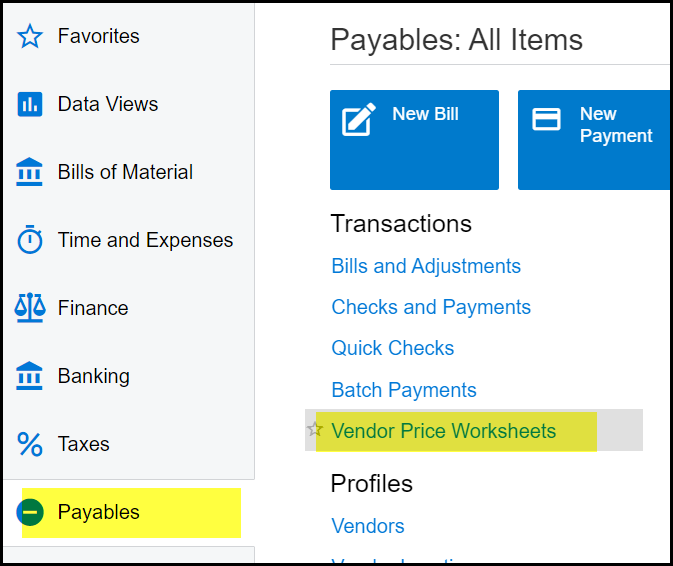This screenshot has height=566, width=673.
Task: Click the Payables minus circle icon
Action: [30, 512]
